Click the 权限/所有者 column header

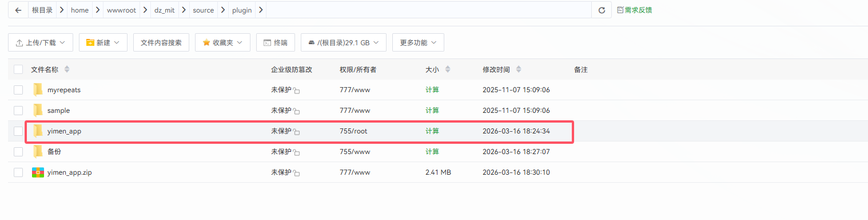[358, 69]
